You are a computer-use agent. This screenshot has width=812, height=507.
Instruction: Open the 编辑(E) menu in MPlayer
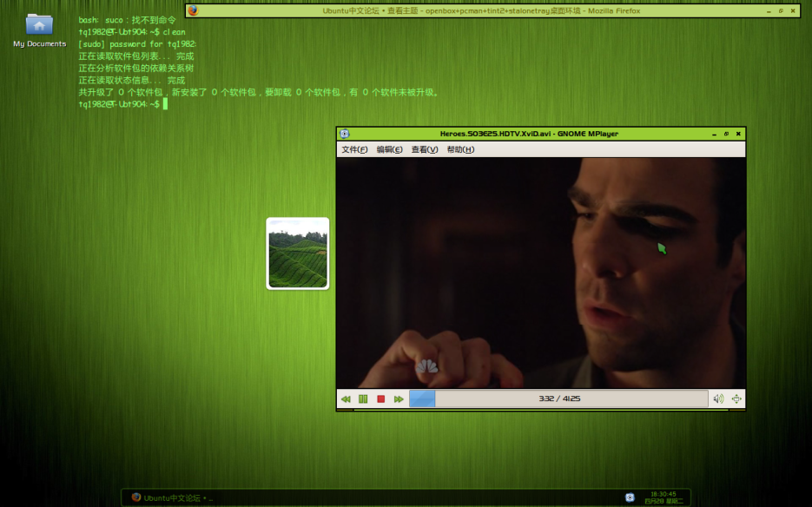[389, 149]
